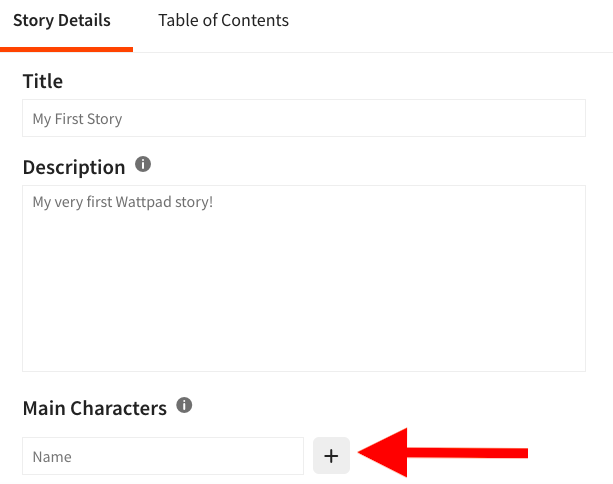Add a character with the plus button

click(x=331, y=456)
